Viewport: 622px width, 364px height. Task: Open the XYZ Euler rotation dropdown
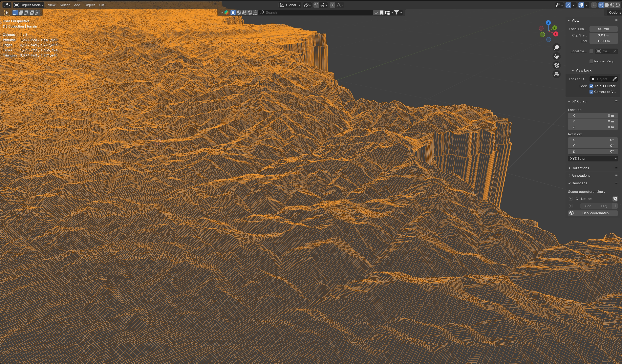593,159
